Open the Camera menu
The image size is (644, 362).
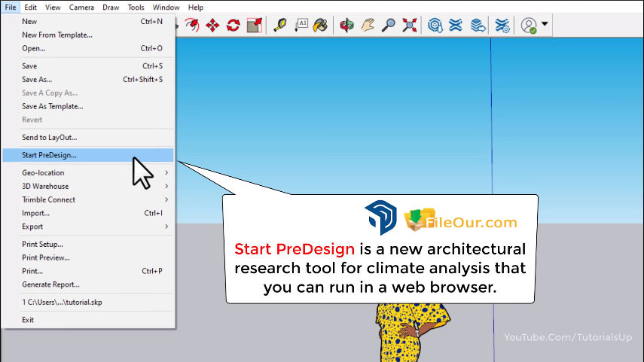(81, 8)
